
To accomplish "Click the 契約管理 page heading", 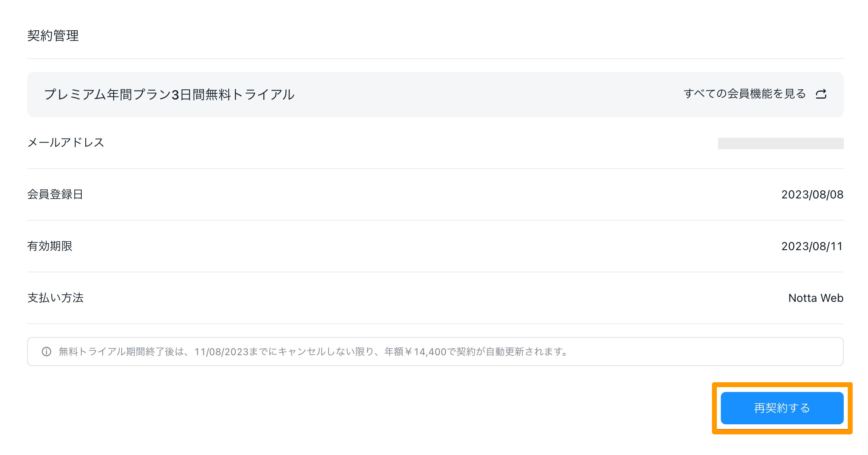I will click(53, 36).
